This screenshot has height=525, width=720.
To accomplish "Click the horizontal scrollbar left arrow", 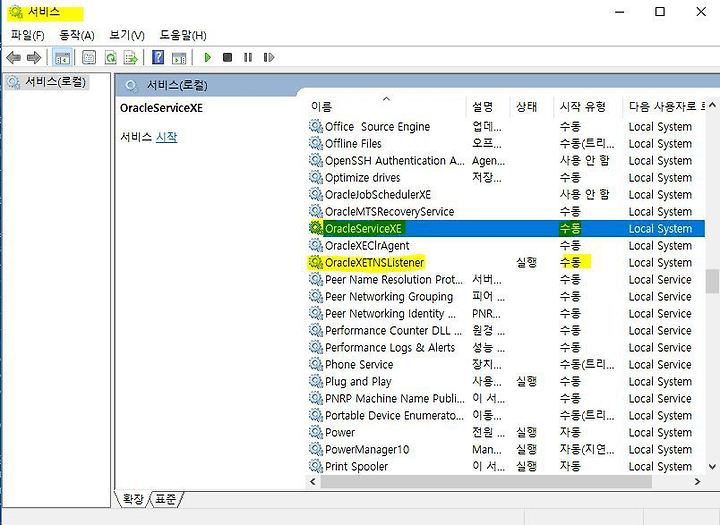I will pos(313,481).
